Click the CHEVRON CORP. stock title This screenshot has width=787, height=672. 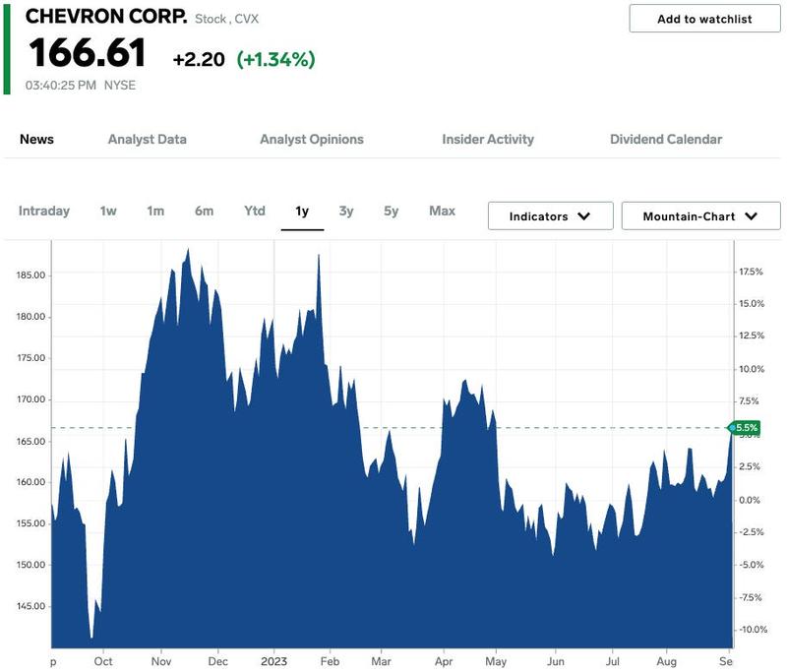pyautogui.click(x=106, y=17)
